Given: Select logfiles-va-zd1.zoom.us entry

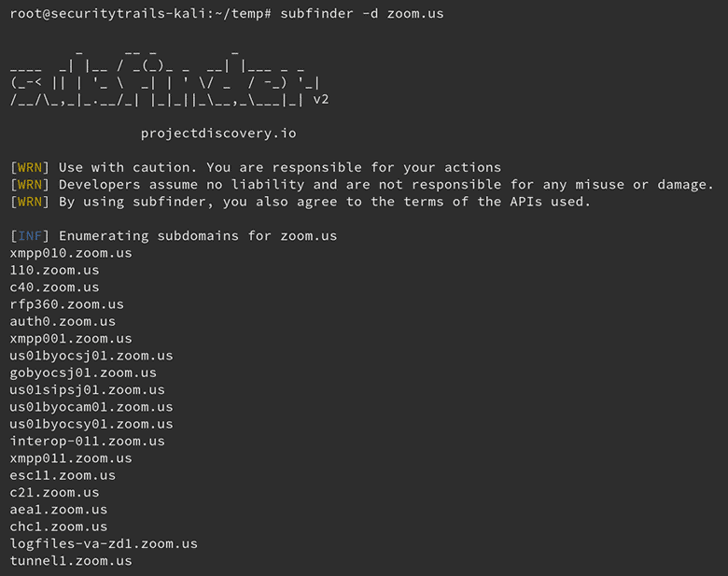Looking at the screenshot, I should 104,544.
